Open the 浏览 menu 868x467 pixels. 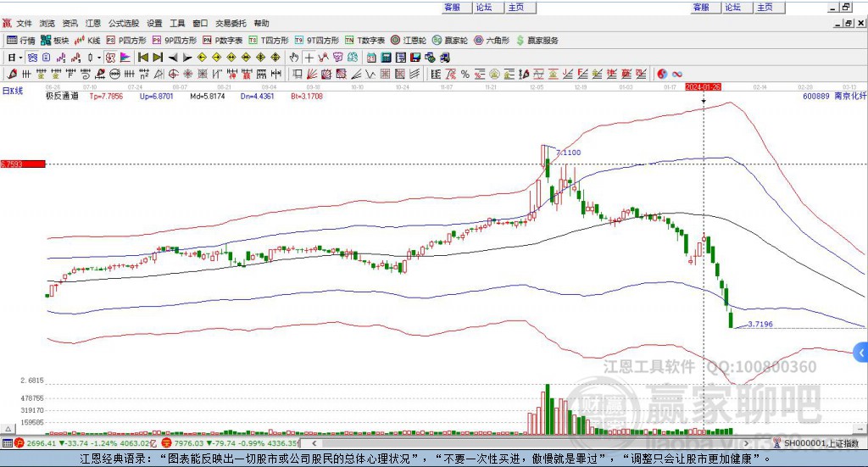click(x=47, y=23)
